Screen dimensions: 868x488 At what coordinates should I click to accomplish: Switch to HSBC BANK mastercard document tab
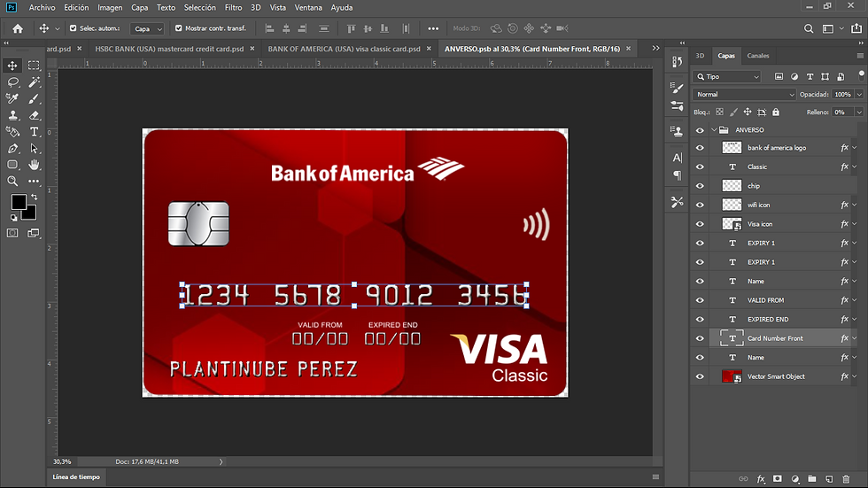pyautogui.click(x=169, y=49)
